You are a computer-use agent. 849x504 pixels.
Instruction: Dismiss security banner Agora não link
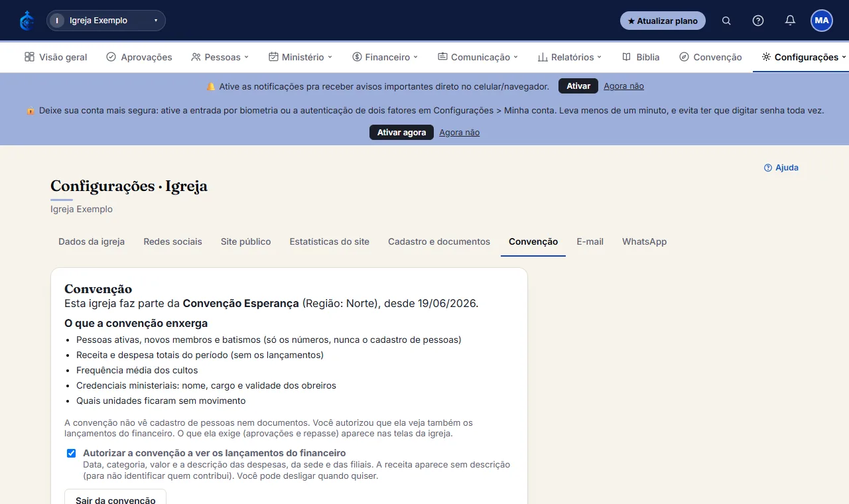pyautogui.click(x=459, y=133)
